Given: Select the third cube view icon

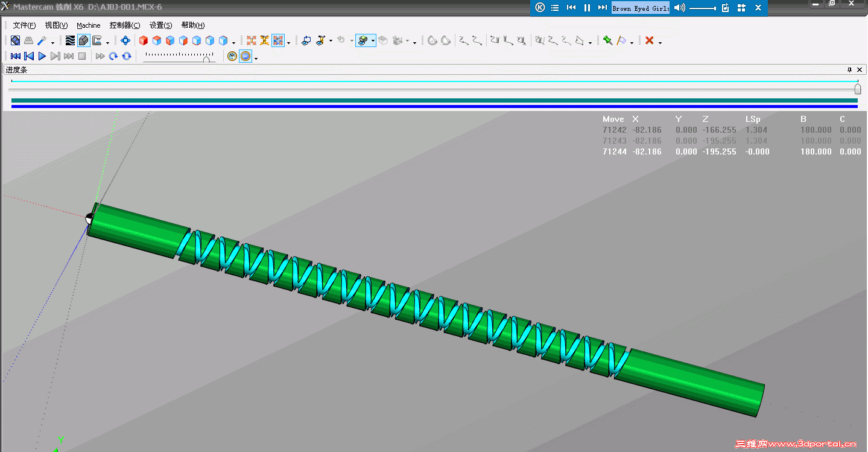Looking at the screenshot, I should [x=170, y=40].
